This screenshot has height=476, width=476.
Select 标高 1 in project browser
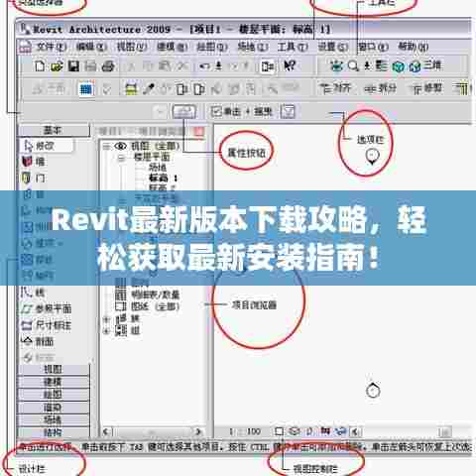click(163, 178)
